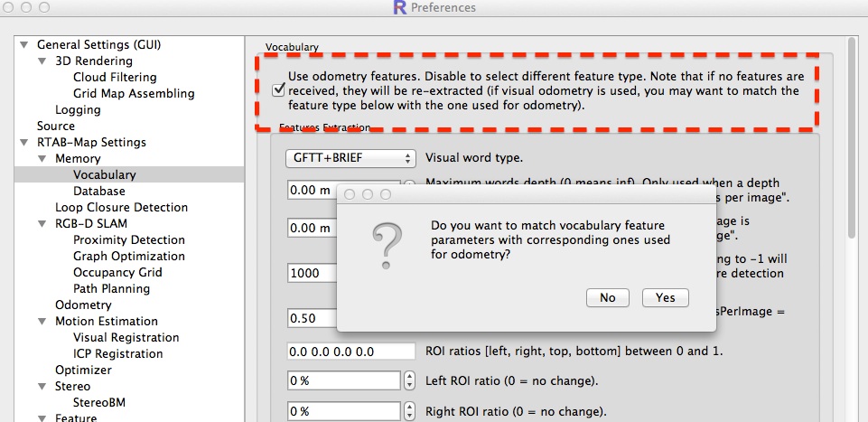Collapse the RTAB-Map Settings tree node
This screenshot has width=868, height=422.
tap(24, 143)
